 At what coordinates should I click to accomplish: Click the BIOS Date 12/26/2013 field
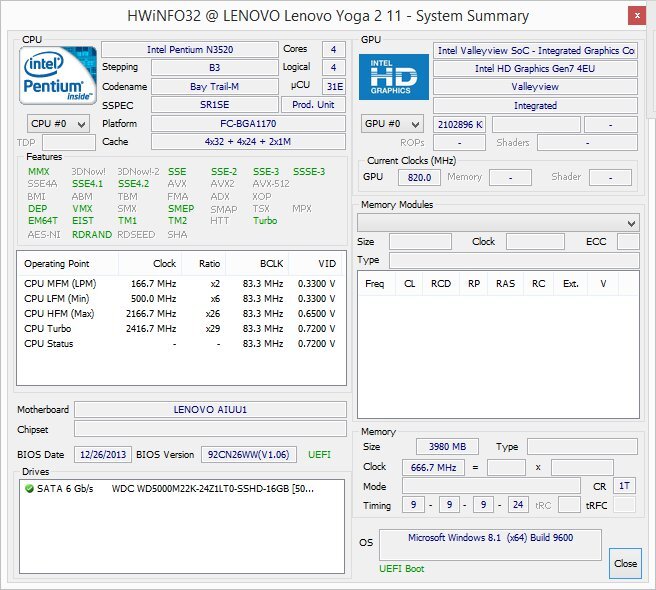coord(103,454)
